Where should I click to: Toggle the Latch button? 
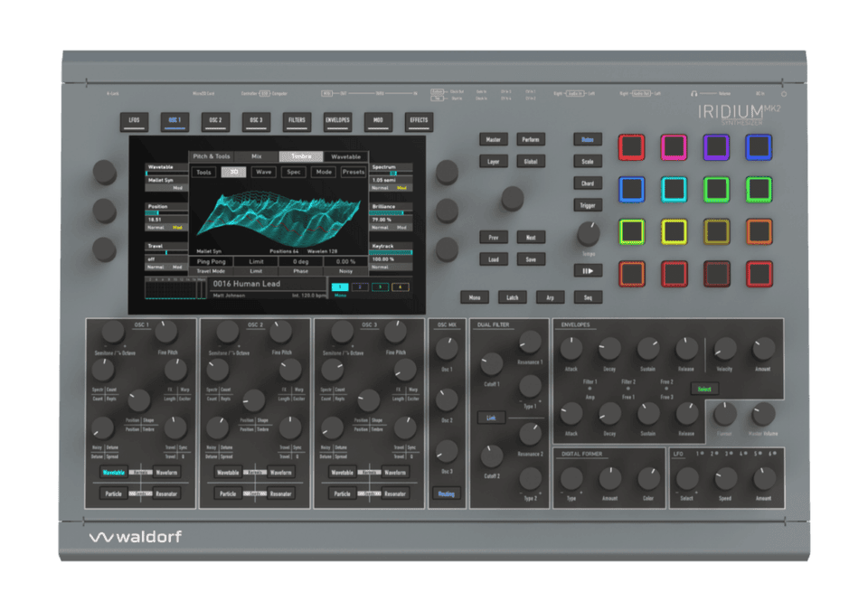[512, 297]
